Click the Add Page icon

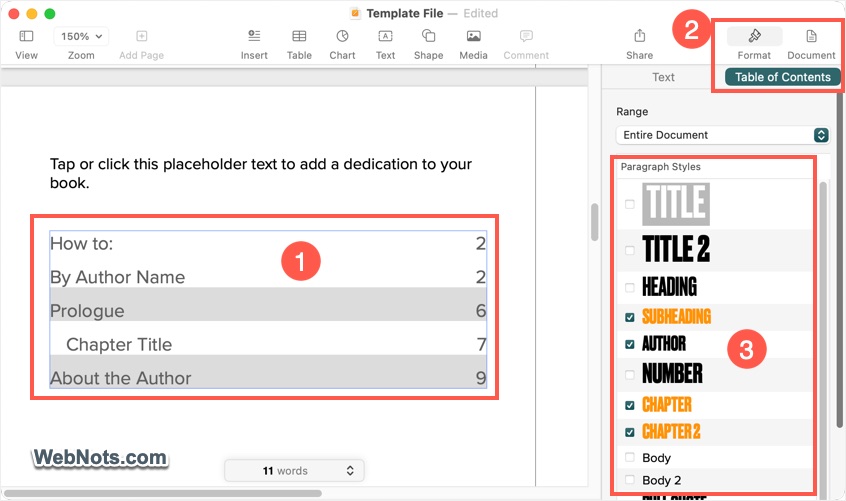141,36
